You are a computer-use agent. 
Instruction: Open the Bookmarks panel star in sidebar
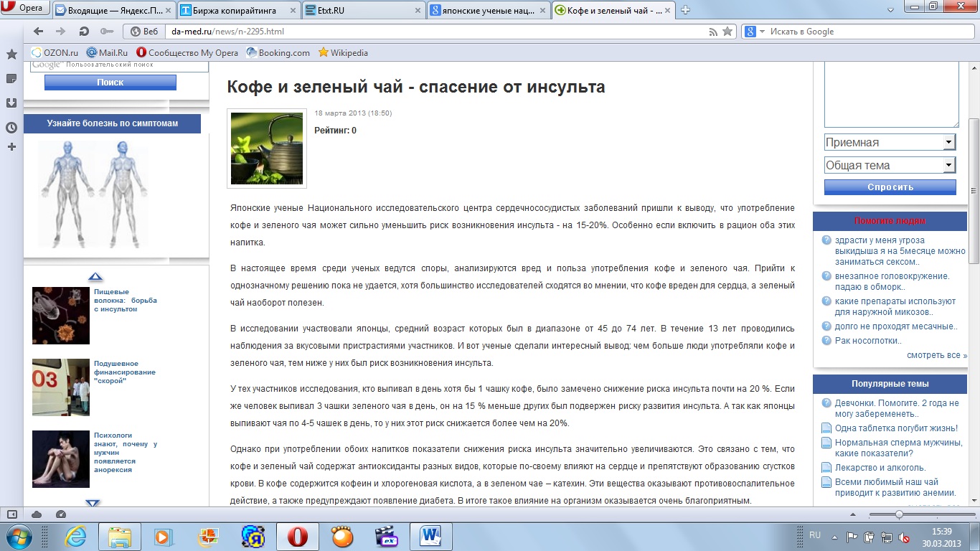point(11,55)
